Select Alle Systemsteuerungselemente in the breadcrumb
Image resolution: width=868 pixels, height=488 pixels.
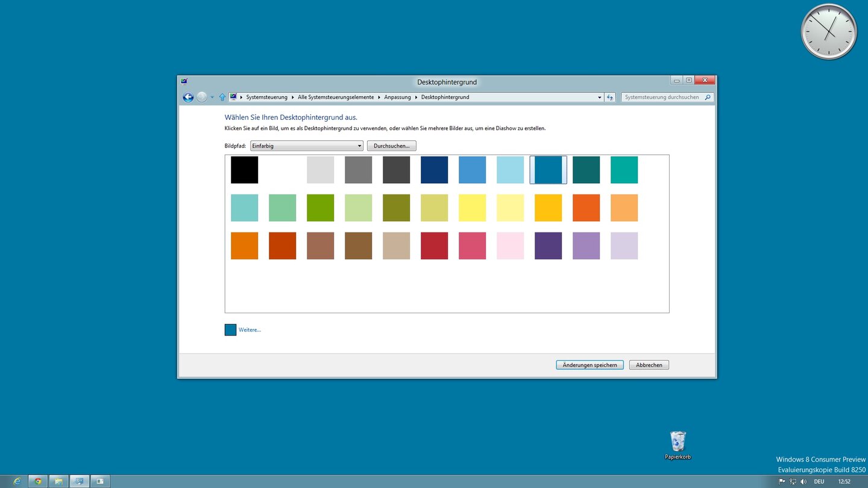coord(336,97)
